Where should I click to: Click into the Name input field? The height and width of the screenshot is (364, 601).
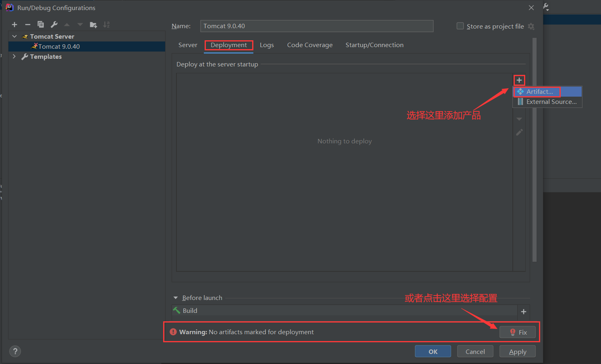[x=317, y=26]
